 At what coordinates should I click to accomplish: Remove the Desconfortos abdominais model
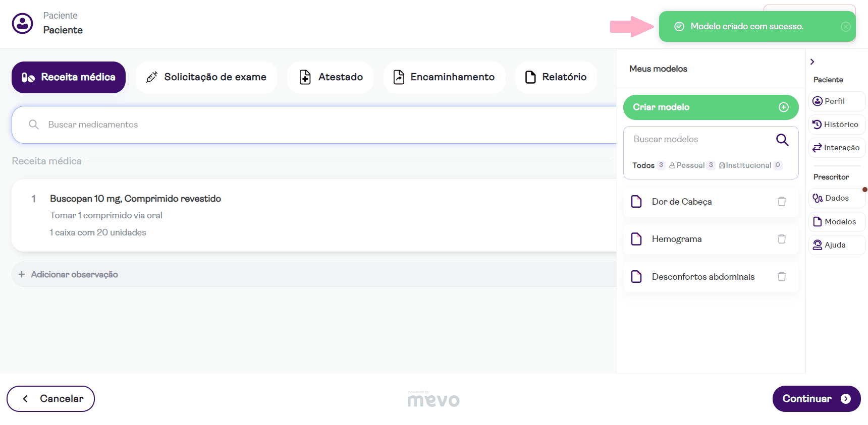coord(781,277)
